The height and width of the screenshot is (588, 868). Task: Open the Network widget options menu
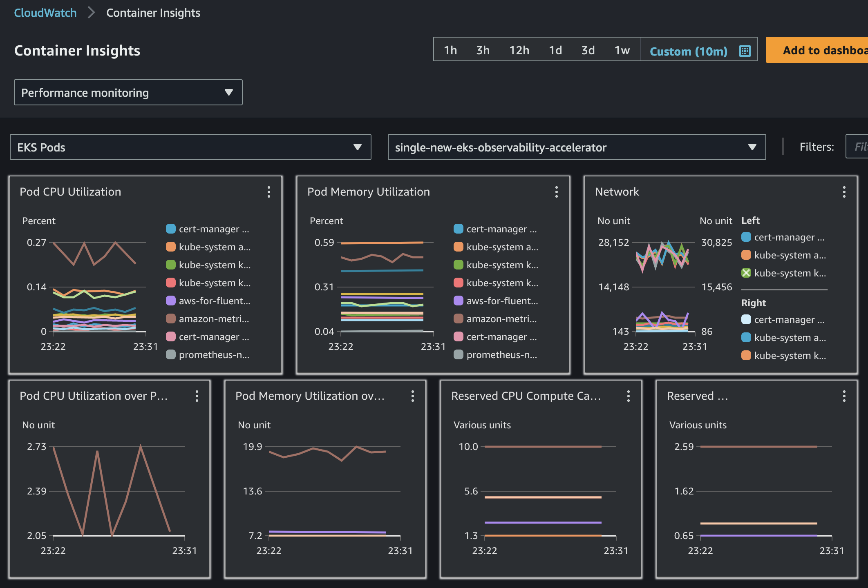click(x=844, y=192)
